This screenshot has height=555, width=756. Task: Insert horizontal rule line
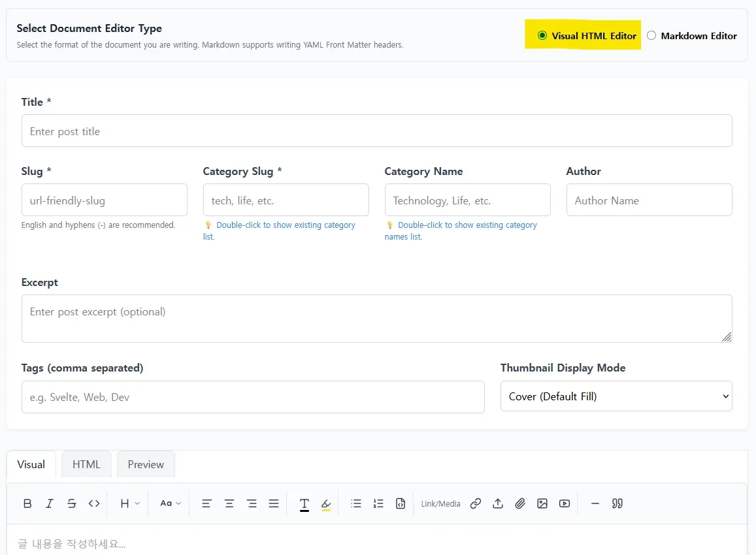[x=595, y=503]
